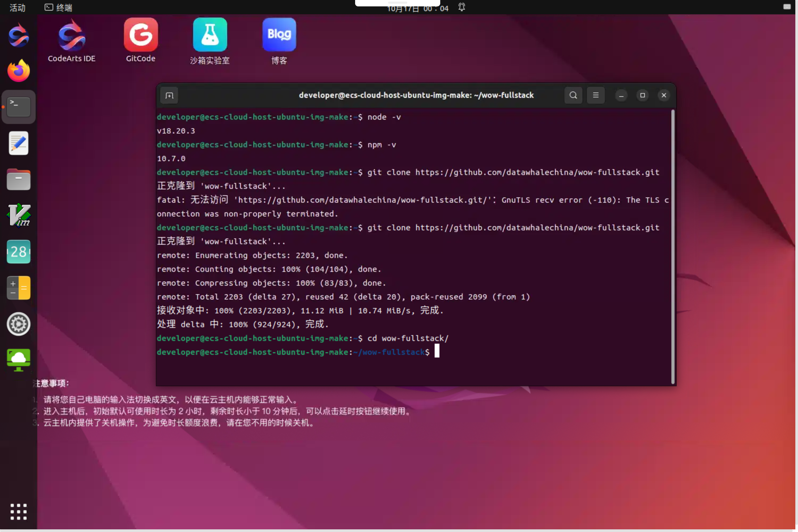Viewport: 798px width, 532px height.
Task: Open system settings gear in dock
Action: (19, 324)
